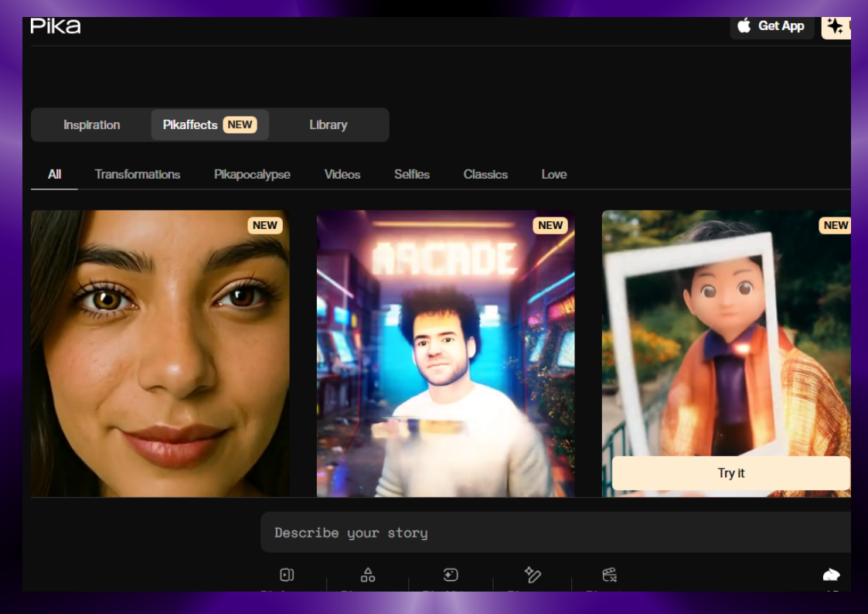Open the Pikapocalypse category

click(252, 175)
